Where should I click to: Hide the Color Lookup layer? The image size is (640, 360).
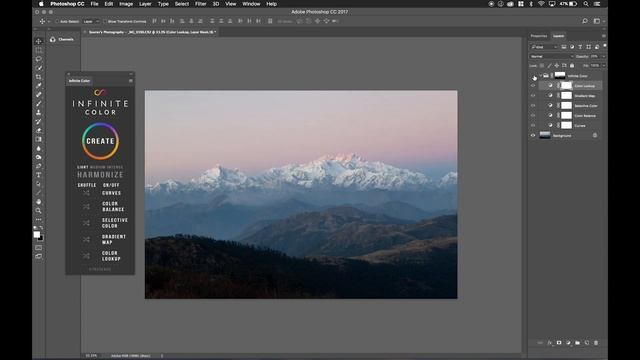pyautogui.click(x=533, y=86)
